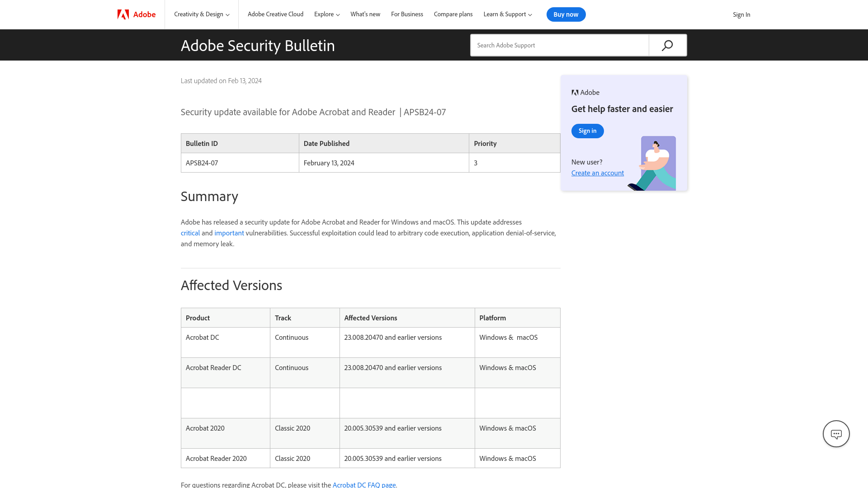Select the For Business menu item

pos(407,14)
